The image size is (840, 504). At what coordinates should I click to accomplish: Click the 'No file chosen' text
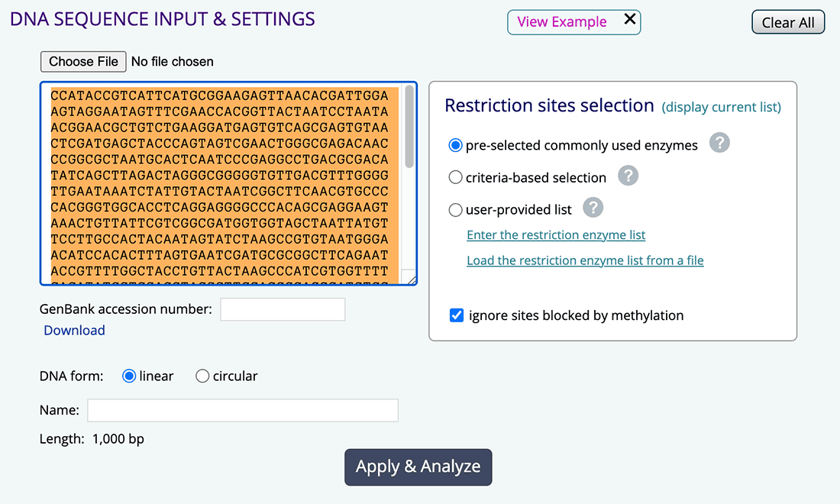point(172,62)
